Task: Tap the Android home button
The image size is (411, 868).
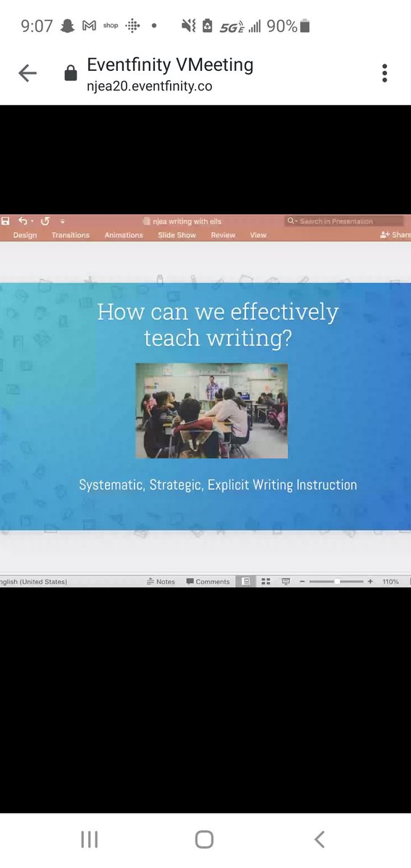Action: tap(205, 839)
